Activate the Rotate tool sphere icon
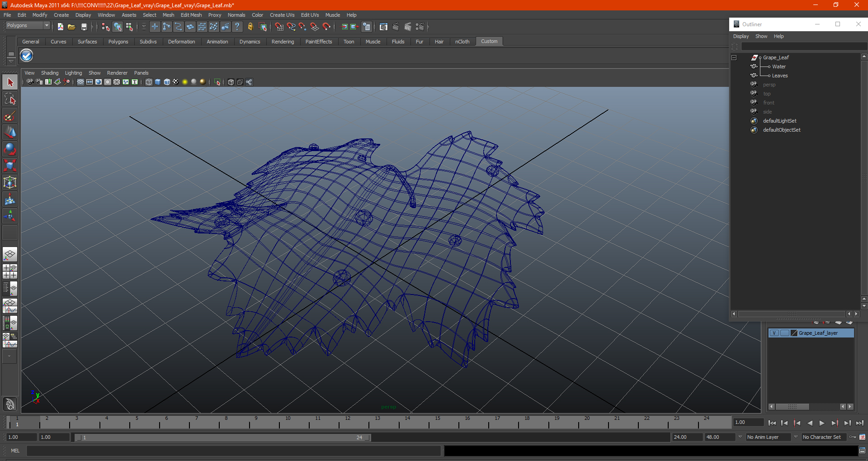Viewport: 868px width, 461px height. 10,149
